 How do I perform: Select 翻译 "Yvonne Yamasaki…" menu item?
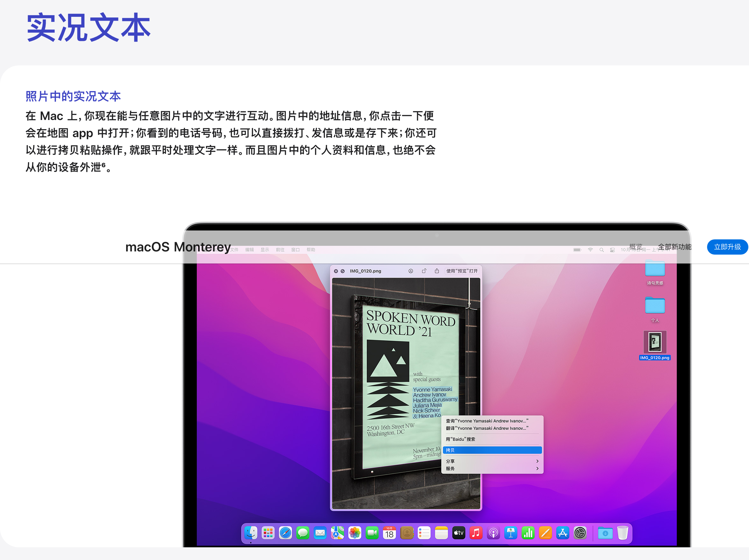pyautogui.click(x=487, y=428)
